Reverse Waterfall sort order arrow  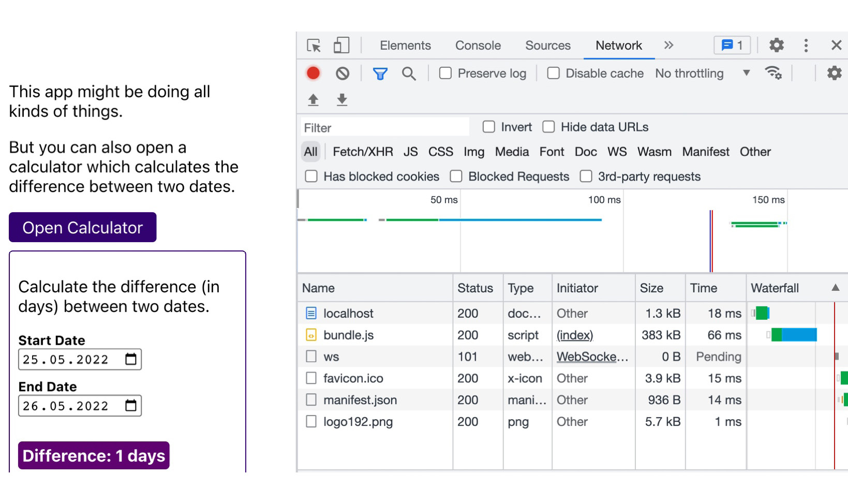(835, 288)
